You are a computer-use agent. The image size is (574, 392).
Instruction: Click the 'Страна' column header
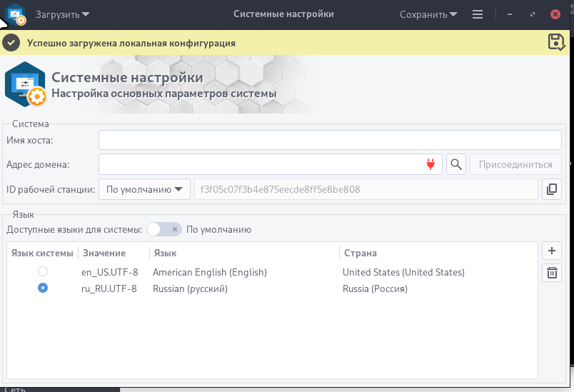tap(360, 253)
